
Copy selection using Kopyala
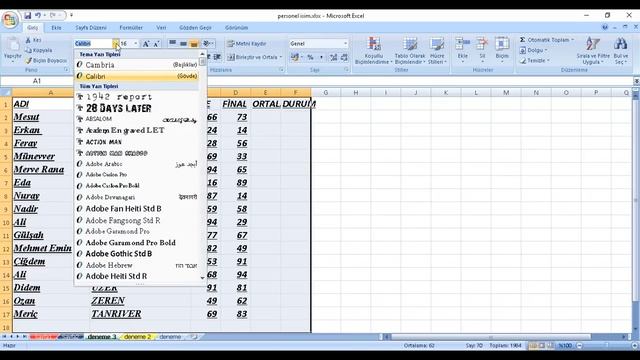tap(38, 50)
